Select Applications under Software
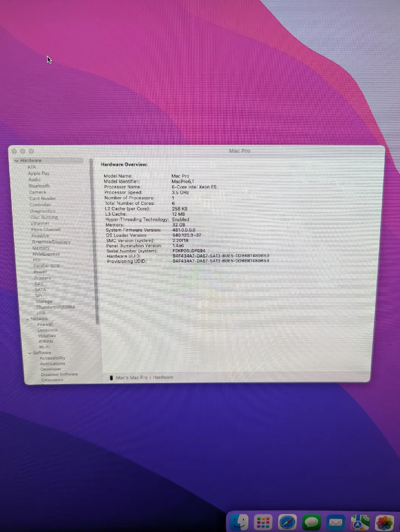400x532 pixels. click(x=52, y=363)
